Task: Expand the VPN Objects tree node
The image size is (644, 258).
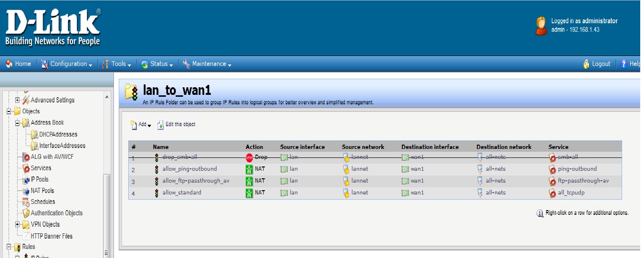Action: click(x=18, y=224)
